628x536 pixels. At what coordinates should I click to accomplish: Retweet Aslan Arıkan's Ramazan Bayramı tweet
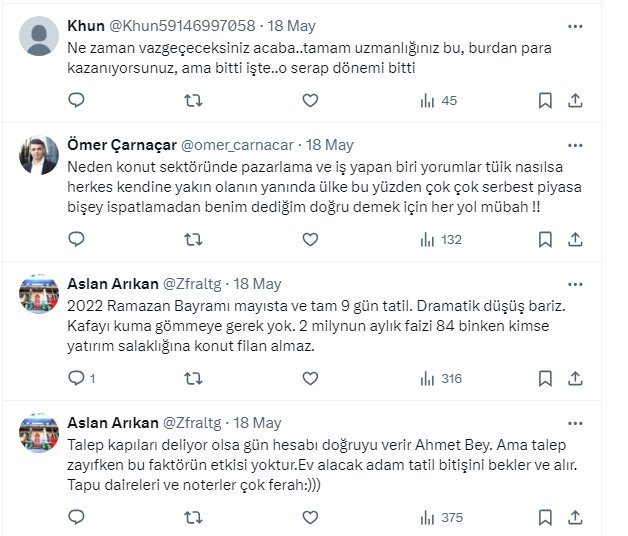point(194,378)
